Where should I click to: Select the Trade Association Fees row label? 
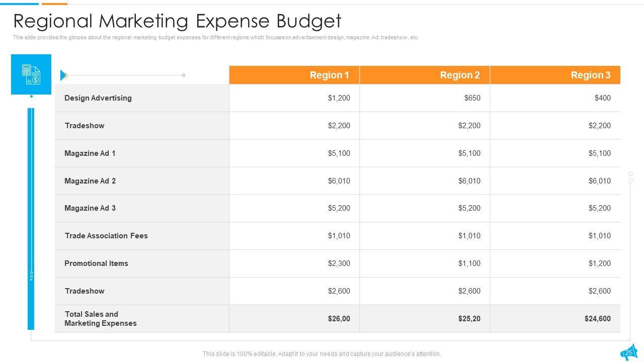pyautogui.click(x=106, y=236)
